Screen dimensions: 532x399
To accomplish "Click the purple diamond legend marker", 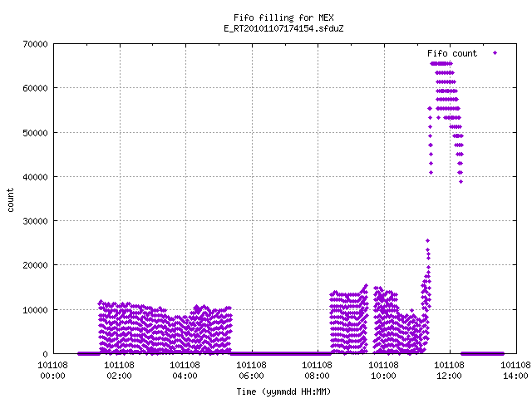I will click(x=495, y=53).
